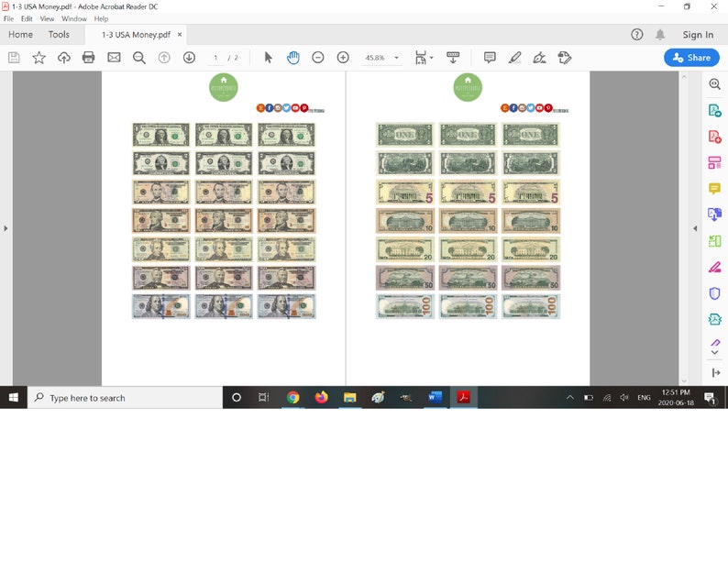The width and height of the screenshot is (728, 562).
Task: Open the Action Center notifications icon
Action: (710, 398)
